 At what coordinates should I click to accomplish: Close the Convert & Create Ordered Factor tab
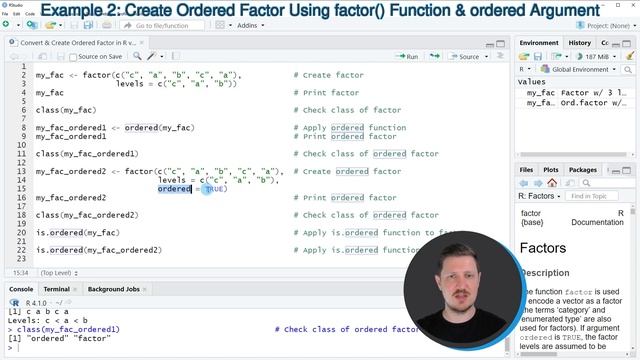click(x=142, y=42)
